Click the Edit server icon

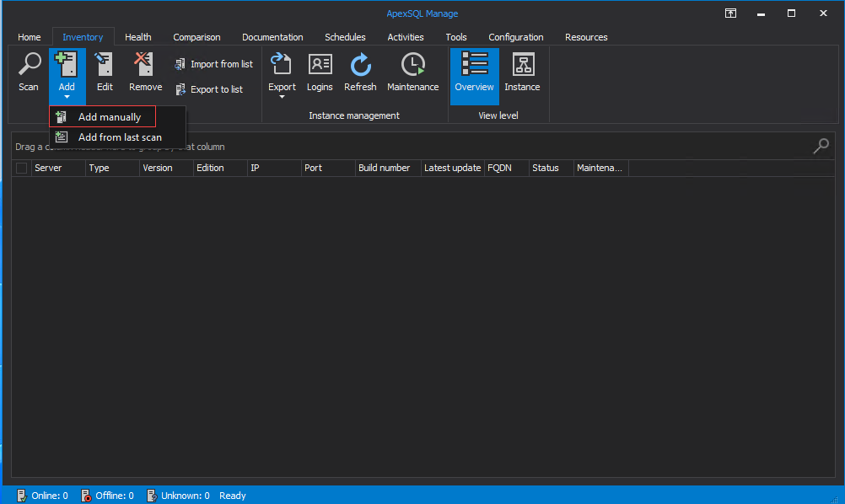[104, 65]
